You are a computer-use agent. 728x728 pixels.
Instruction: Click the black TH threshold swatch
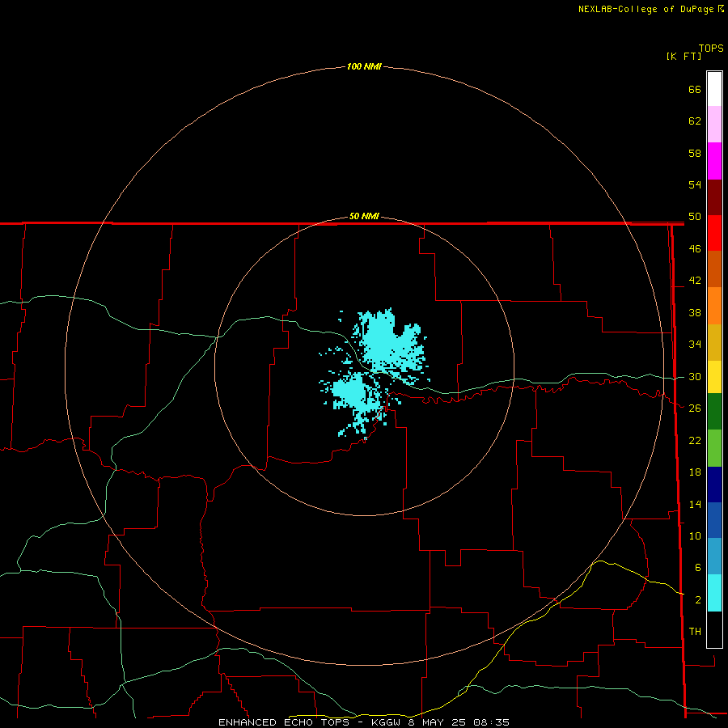714,629
